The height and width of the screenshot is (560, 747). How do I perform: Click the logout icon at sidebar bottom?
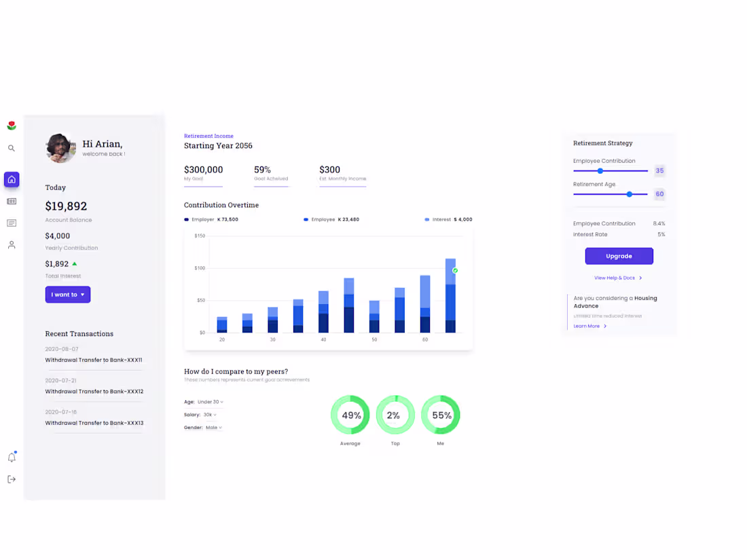click(11, 479)
